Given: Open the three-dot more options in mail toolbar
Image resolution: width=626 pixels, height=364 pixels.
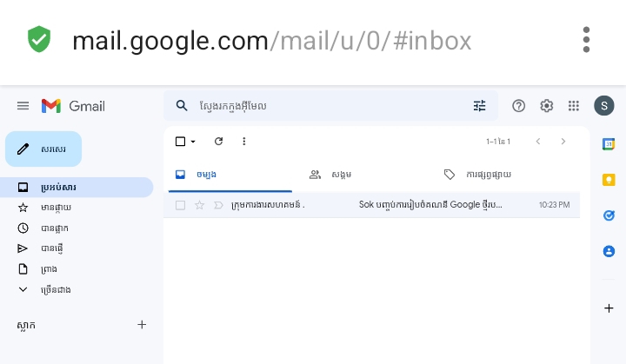Looking at the screenshot, I should (244, 142).
